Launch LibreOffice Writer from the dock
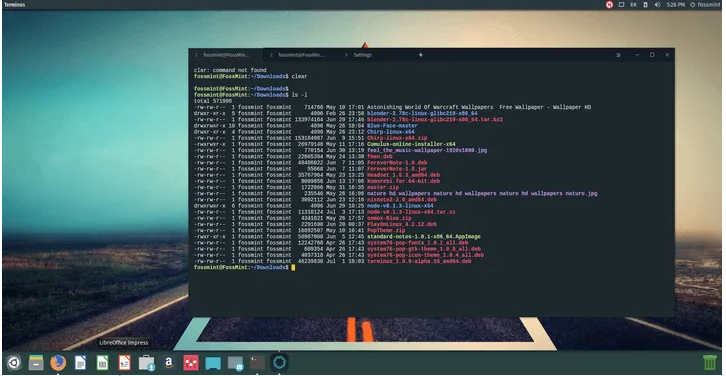Image resolution: width=726 pixels, height=376 pixels. (80, 363)
